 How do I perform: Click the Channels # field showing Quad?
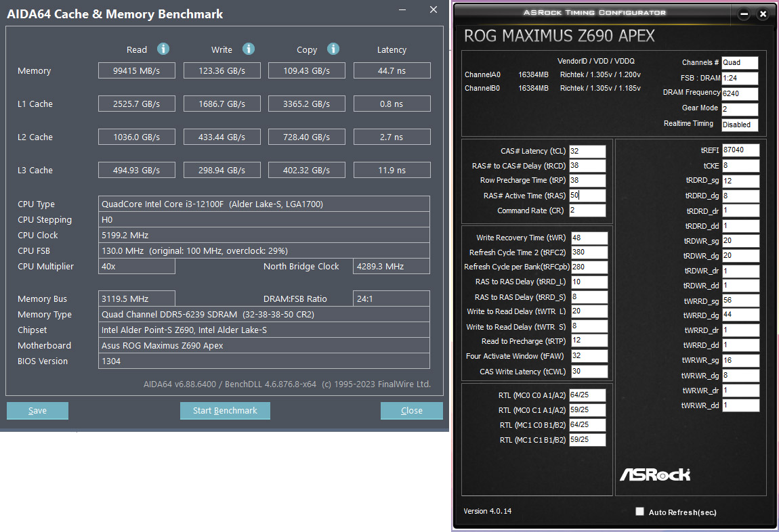coord(740,62)
